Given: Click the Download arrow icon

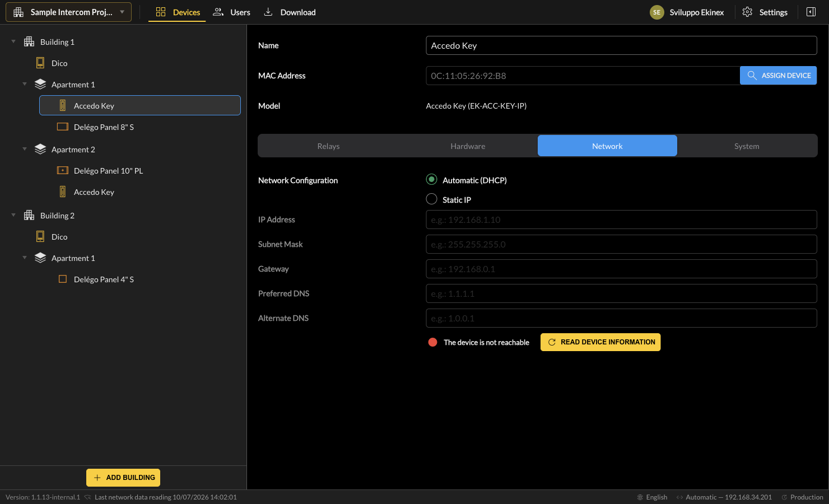Looking at the screenshot, I should [268, 12].
